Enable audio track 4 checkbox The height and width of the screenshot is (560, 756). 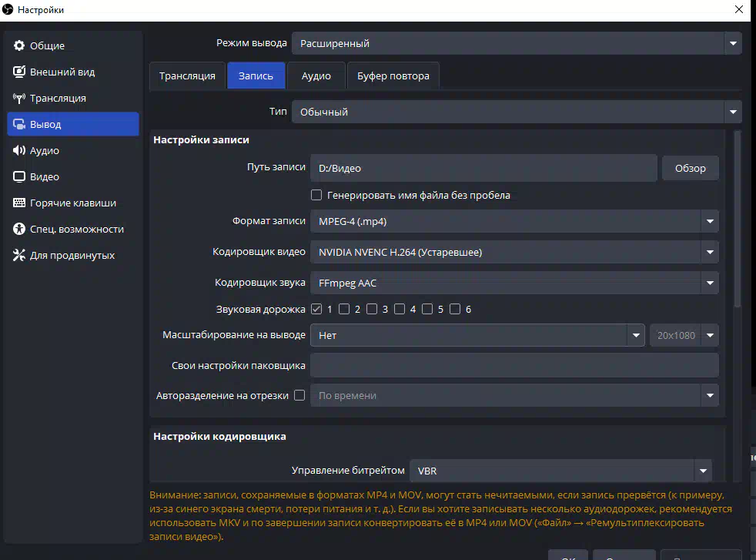400,309
